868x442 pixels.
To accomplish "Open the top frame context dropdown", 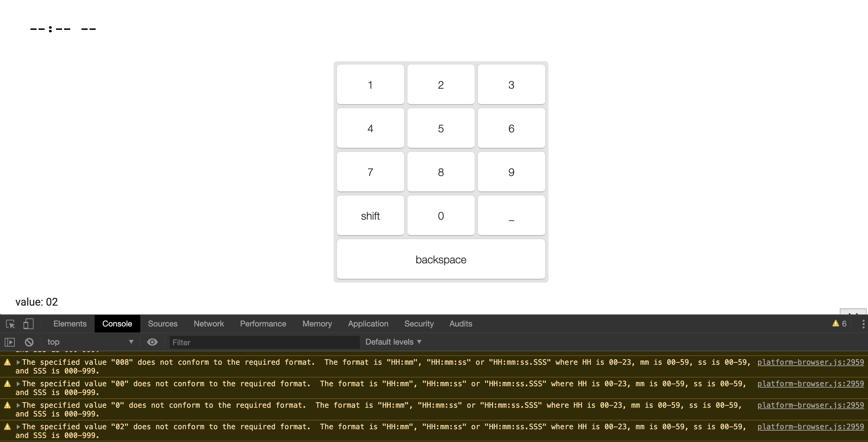I will (x=90, y=342).
